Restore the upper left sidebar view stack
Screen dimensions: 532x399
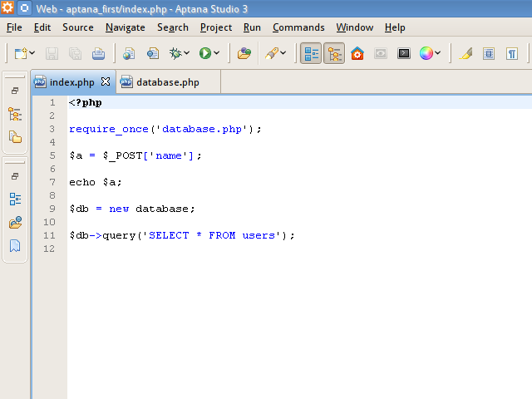pyautogui.click(x=15, y=91)
